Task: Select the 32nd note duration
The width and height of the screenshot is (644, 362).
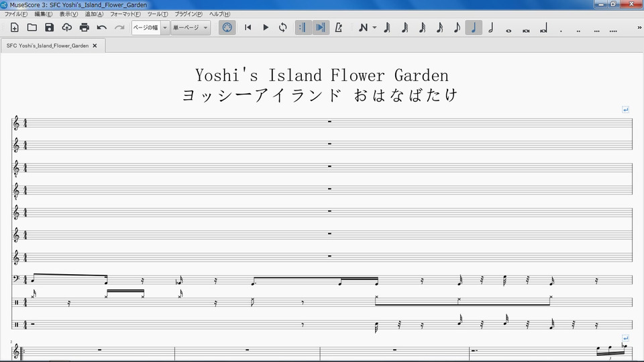Action: [422, 27]
